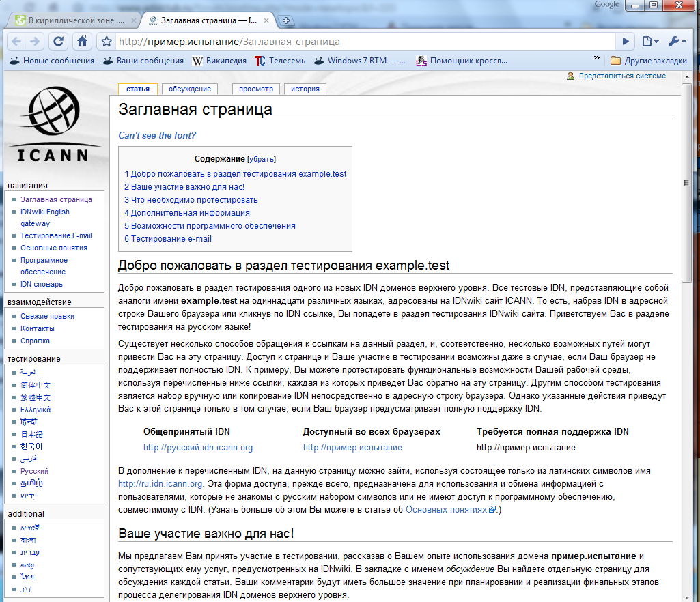Jump to '2 Ваше участие важно для нас!'
The width and height of the screenshot is (700, 602).
184,186
